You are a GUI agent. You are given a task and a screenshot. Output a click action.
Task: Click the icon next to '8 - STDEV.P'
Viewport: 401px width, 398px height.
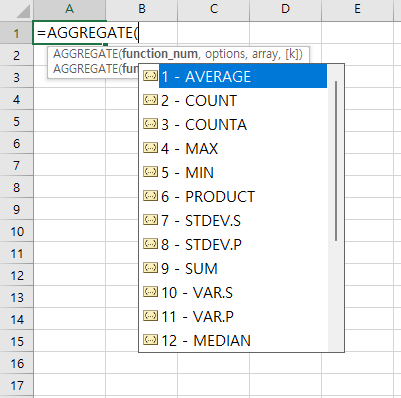[150, 244]
